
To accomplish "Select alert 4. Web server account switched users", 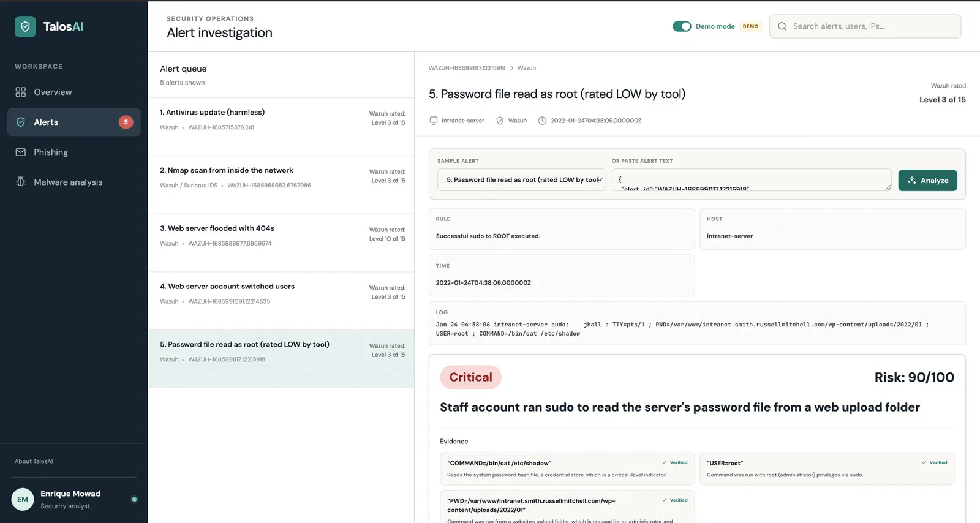I will tap(281, 301).
